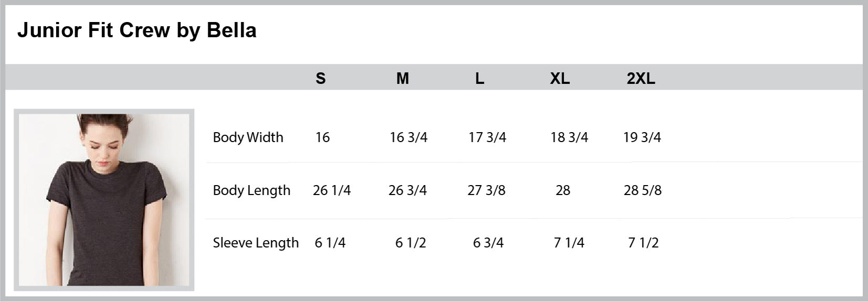Click Body Width value 16 3/4 for M
This screenshot has height=302, width=868.
coord(408,137)
